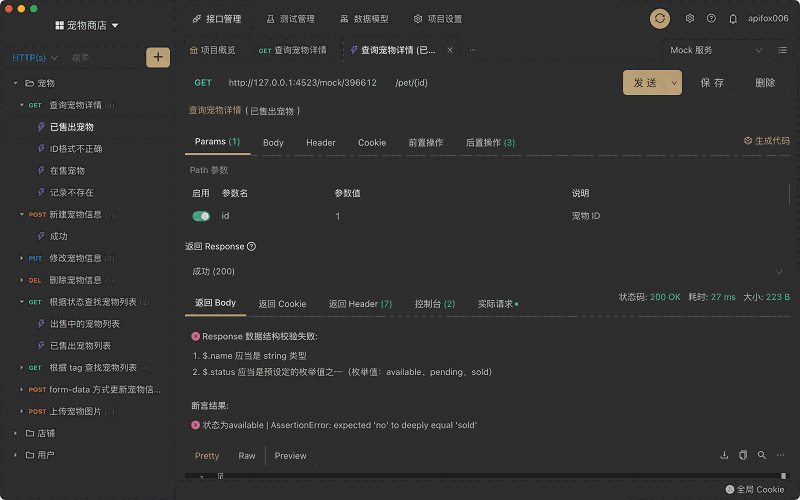Click the 保存 save button
800x500 pixels.
[x=712, y=83]
